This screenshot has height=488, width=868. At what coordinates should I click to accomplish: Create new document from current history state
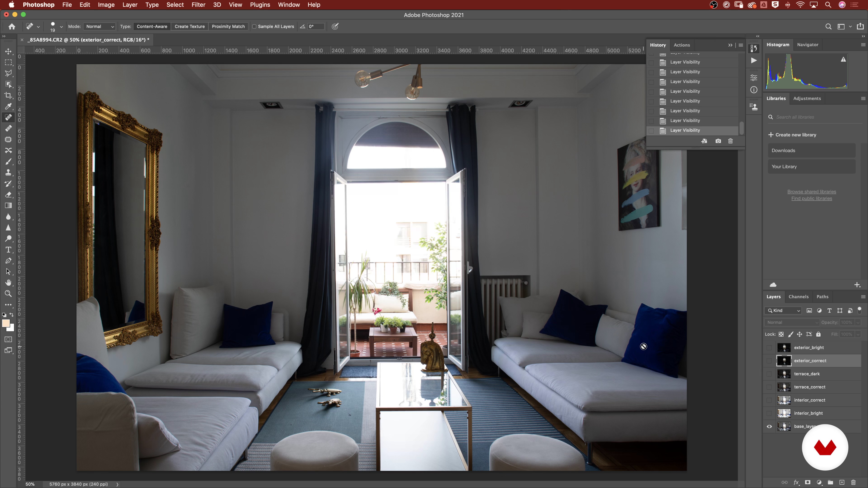click(x=704, y=141)
